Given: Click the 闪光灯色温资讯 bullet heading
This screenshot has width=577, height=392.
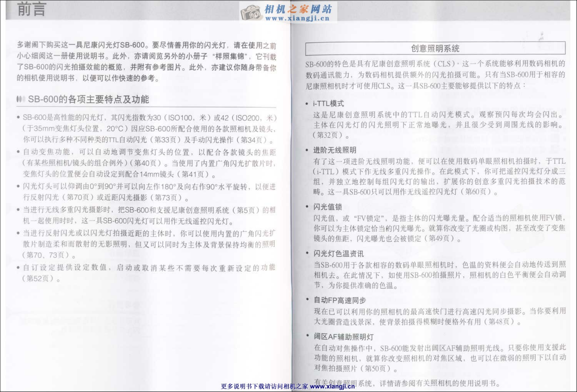Looking at the screenshot, I should pos(339,254).
